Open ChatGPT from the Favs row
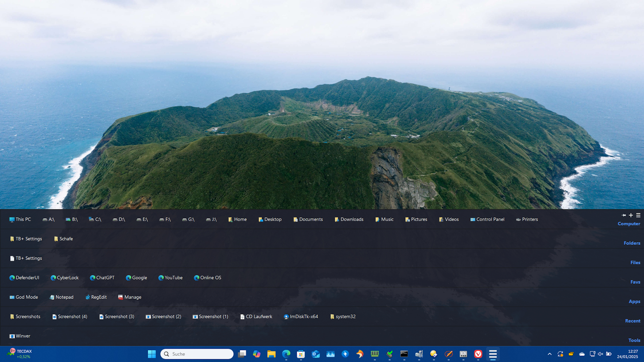This screenshot has width=644, height=362. click(x=102, y=277)
